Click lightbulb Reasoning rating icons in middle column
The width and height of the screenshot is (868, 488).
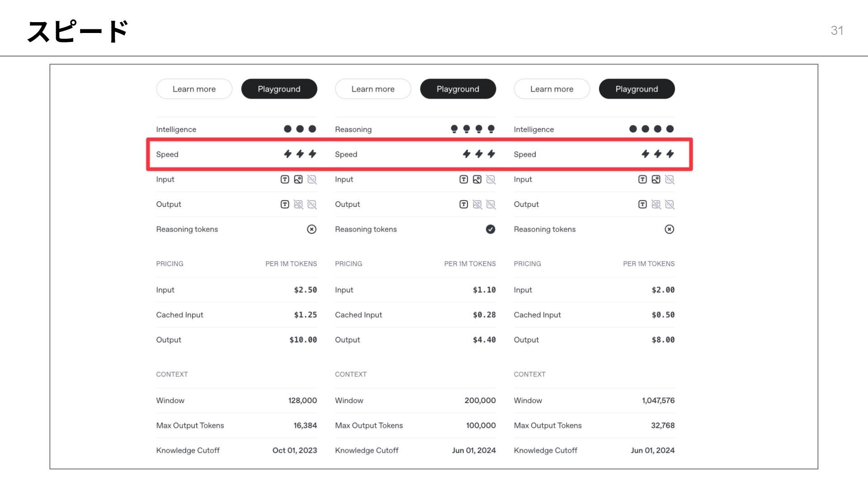pos(472,129)
